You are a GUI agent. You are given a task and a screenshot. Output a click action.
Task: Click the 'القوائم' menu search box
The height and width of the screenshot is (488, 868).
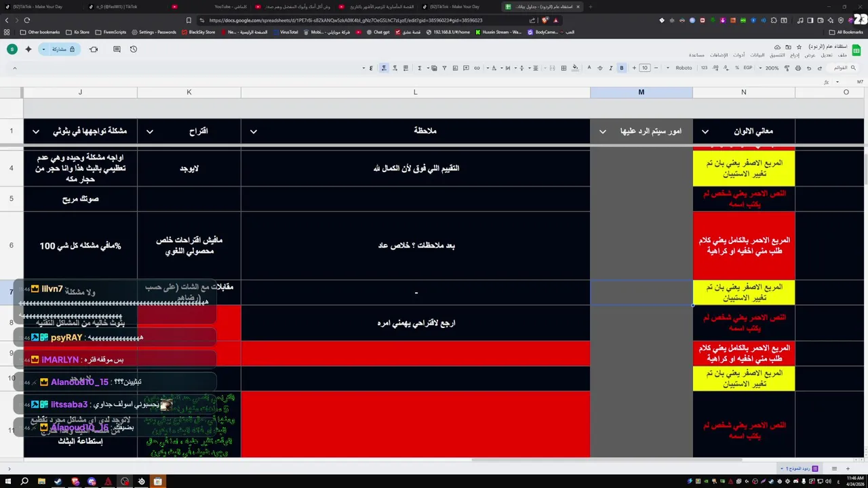coord(843,68)
